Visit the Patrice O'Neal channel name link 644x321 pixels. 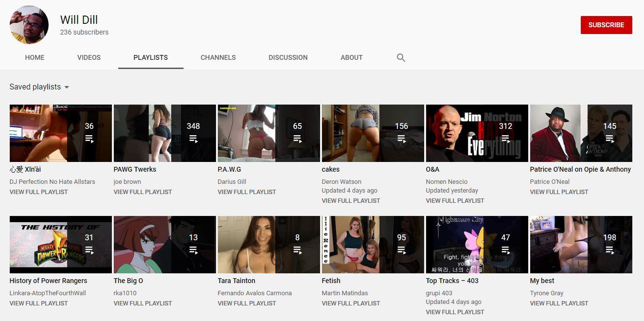(550, 182)
